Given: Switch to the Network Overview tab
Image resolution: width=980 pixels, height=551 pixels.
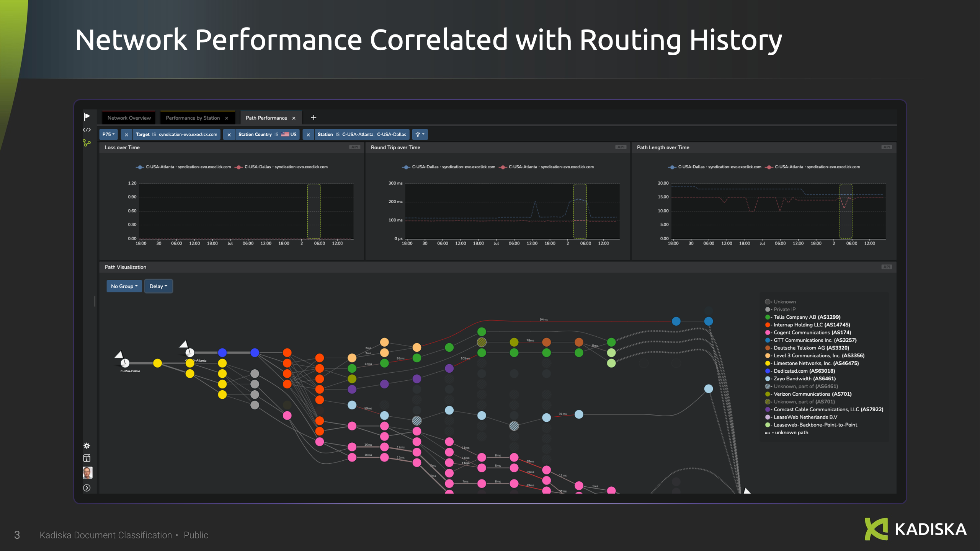Looking at the screenshot, I should 129,118.
